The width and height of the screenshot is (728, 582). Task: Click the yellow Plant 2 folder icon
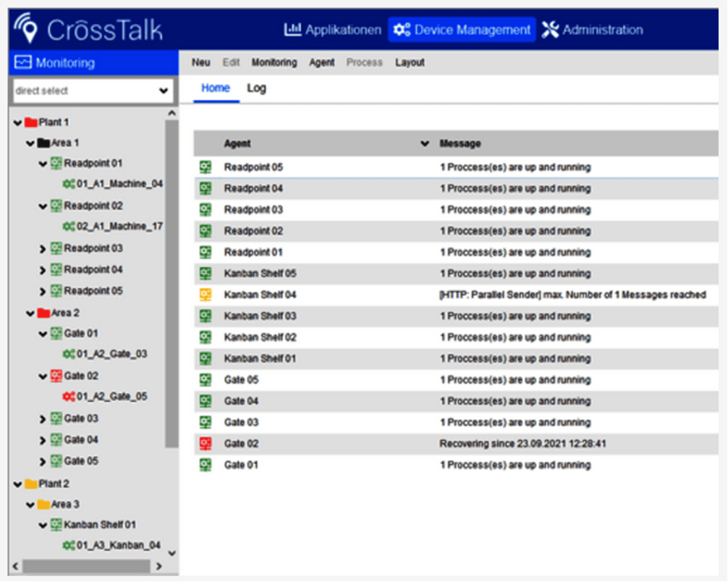pos(30,484)
